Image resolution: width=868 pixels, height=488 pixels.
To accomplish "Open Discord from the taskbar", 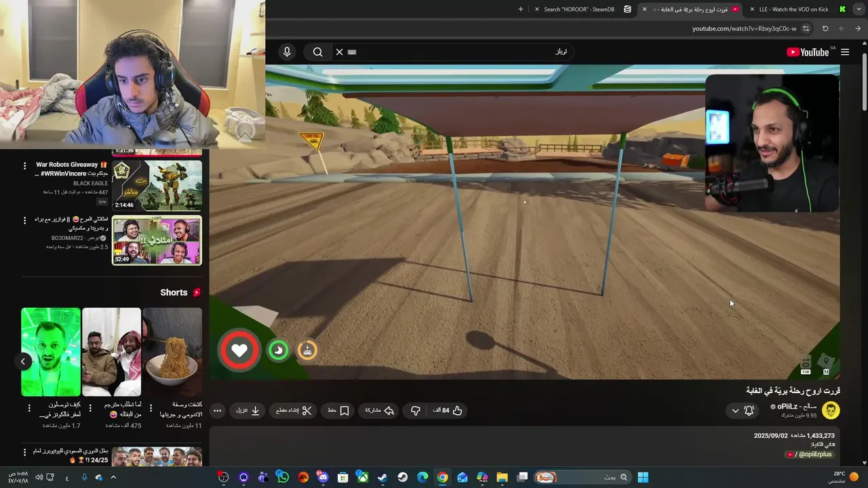I will 322,477.
